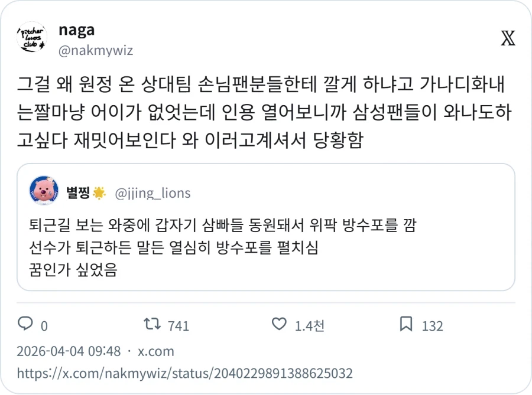
Task: Like the post via the heart icon
Action: pyautogui.click(x=278, y=325)
